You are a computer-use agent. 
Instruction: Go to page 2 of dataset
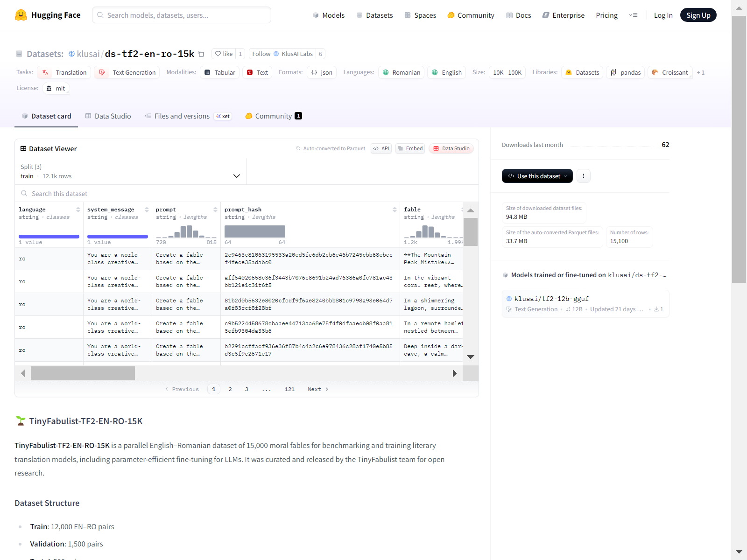(x=230, y=389)
